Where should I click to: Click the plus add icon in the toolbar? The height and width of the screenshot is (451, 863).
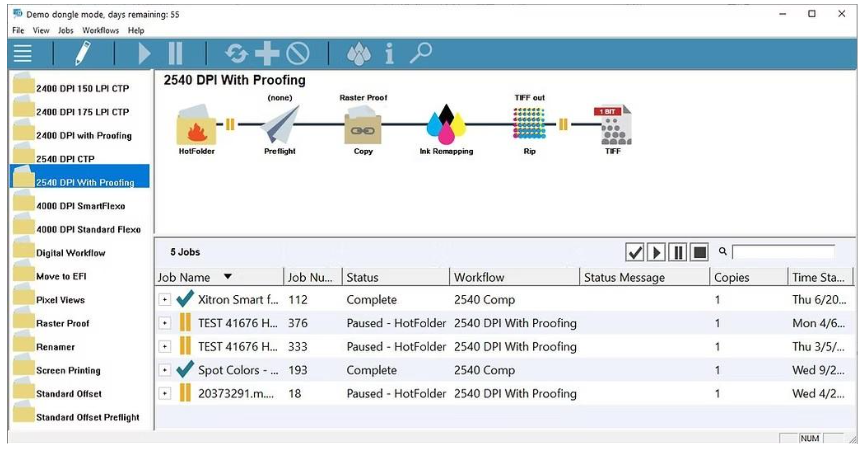coord(266,54)
